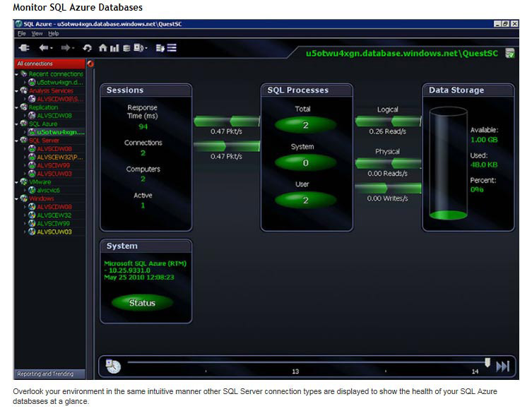Viewport: 532px width, 411px height.
Task: Click the toolbar icon left of the lines icon
Action: (160, 48)
